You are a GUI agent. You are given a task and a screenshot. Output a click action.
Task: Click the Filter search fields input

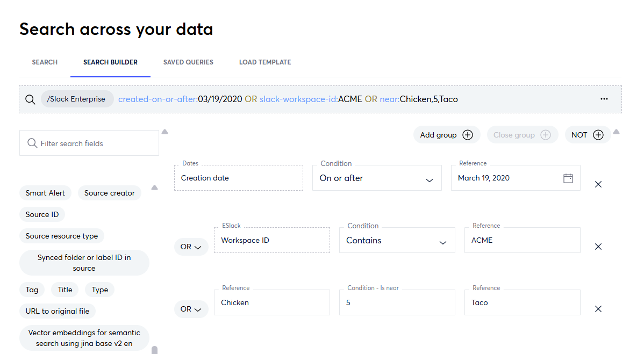click(91, 143)
